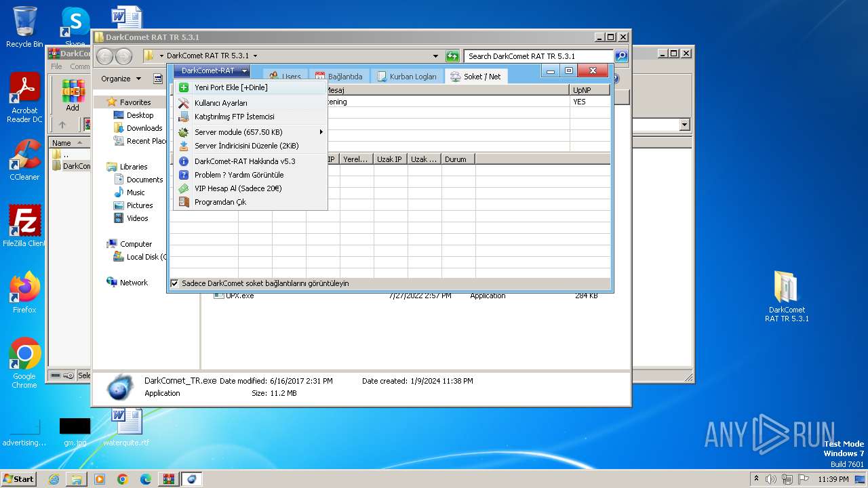Open FileZilla Client desktop shortcut
This screenshot has width=868, height=488.
tap(24, 226)
